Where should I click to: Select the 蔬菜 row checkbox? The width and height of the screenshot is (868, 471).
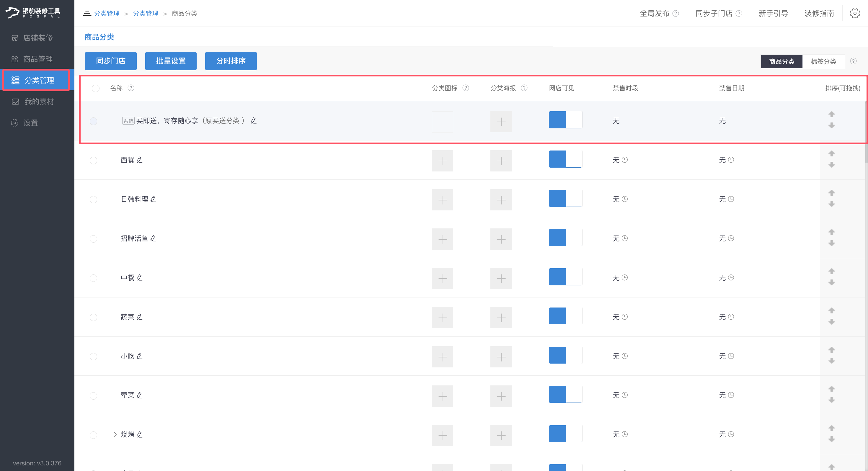(x=93, y=317)
